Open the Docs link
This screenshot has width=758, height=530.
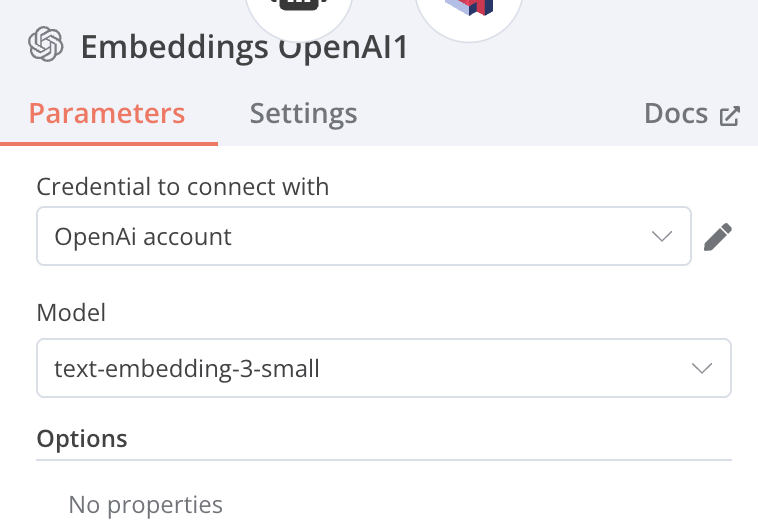click(676, 113)
